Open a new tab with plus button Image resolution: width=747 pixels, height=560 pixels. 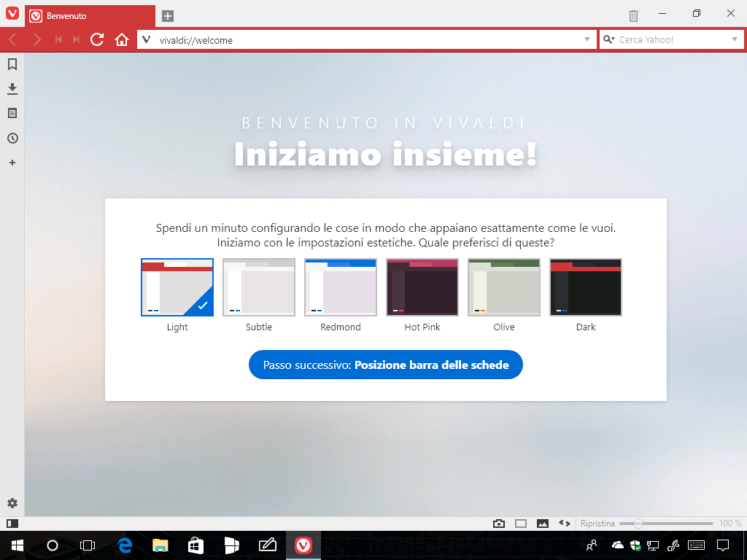168,16
